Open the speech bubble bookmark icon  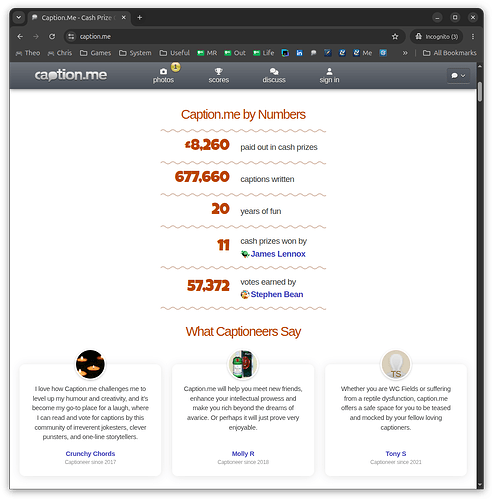[x=313, y=53]
